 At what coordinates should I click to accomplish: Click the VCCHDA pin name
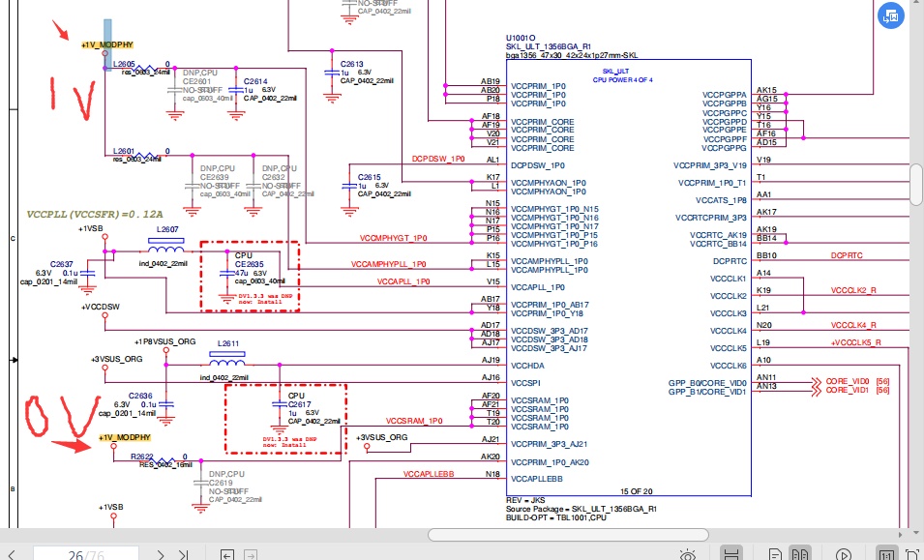click(527, 366)
